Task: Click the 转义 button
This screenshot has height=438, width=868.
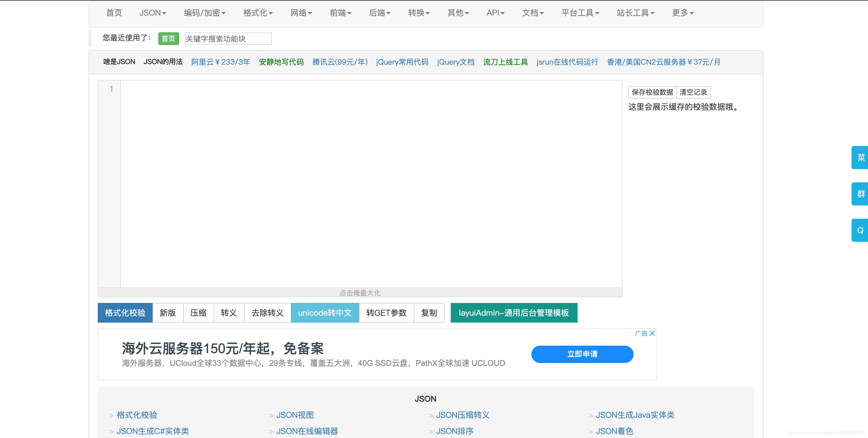Action: tap(229, 312)
